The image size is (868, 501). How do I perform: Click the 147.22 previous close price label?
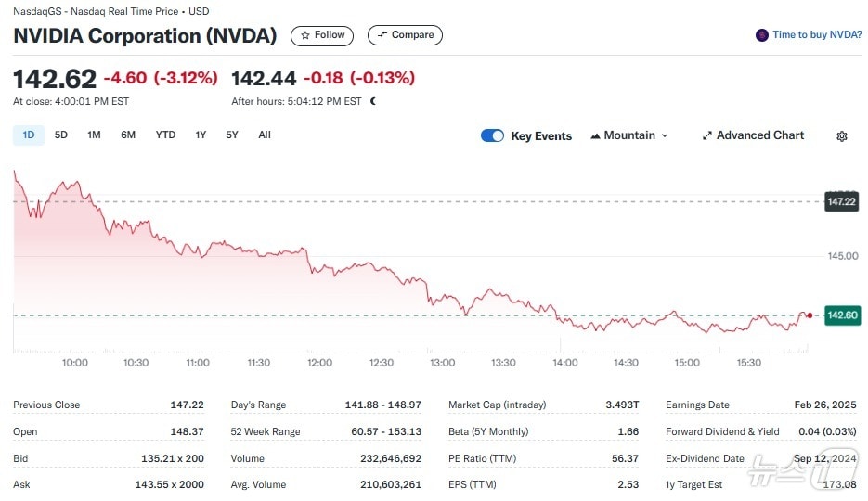841,201
